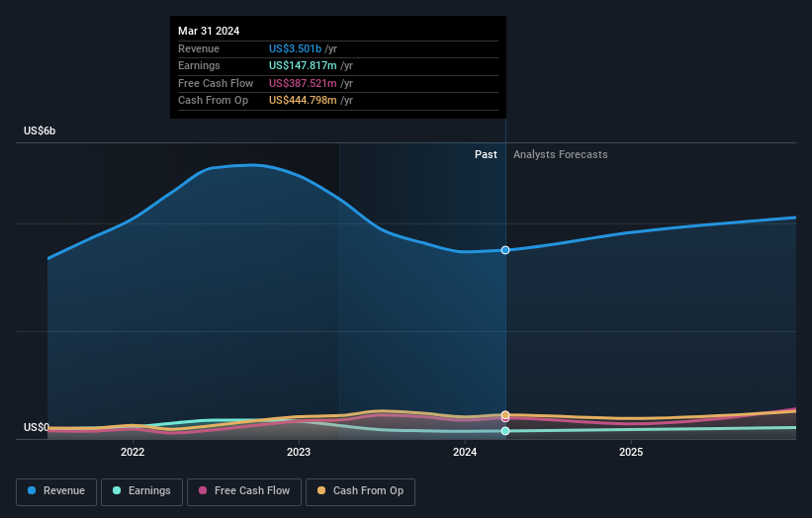
Task: Click the US$387.521m free cash flow value
Action: point(303,83)
